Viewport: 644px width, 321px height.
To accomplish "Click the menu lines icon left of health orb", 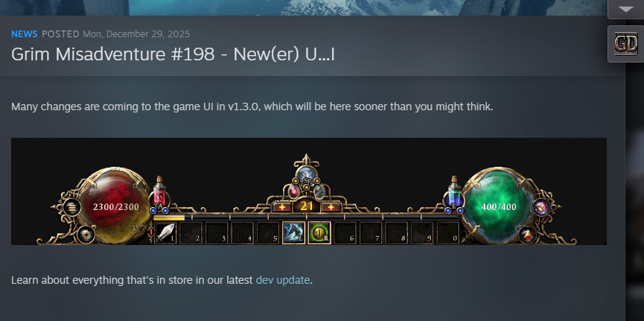I will point(71,207).
